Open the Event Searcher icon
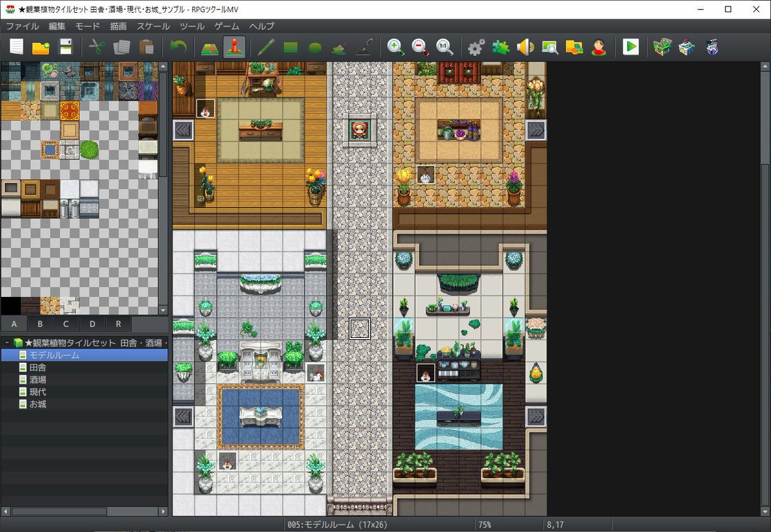 coord(551,46)
